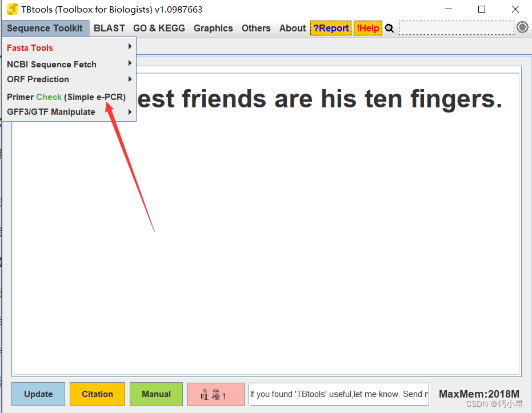Viewport: 532px width, 413px height.
Task: Maximize the TBtools window
Action: [482, 9]
